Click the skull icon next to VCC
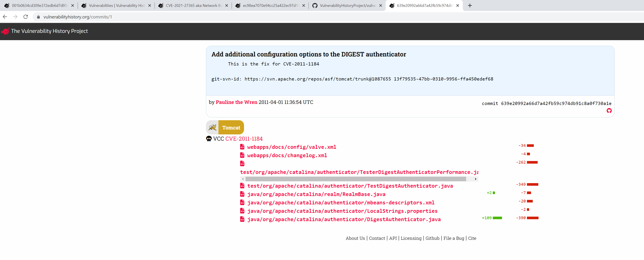This screenshot has height=260, width=644. pos(209,139)
